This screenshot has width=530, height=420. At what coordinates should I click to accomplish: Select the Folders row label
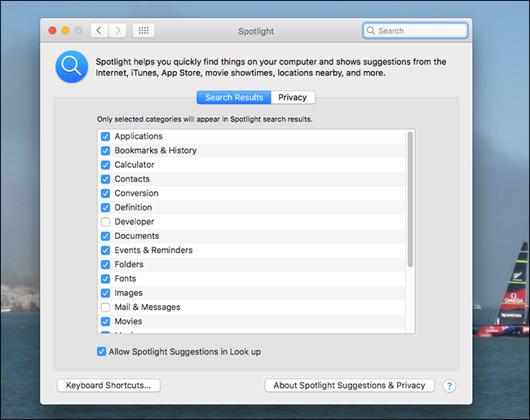[129, 264]
